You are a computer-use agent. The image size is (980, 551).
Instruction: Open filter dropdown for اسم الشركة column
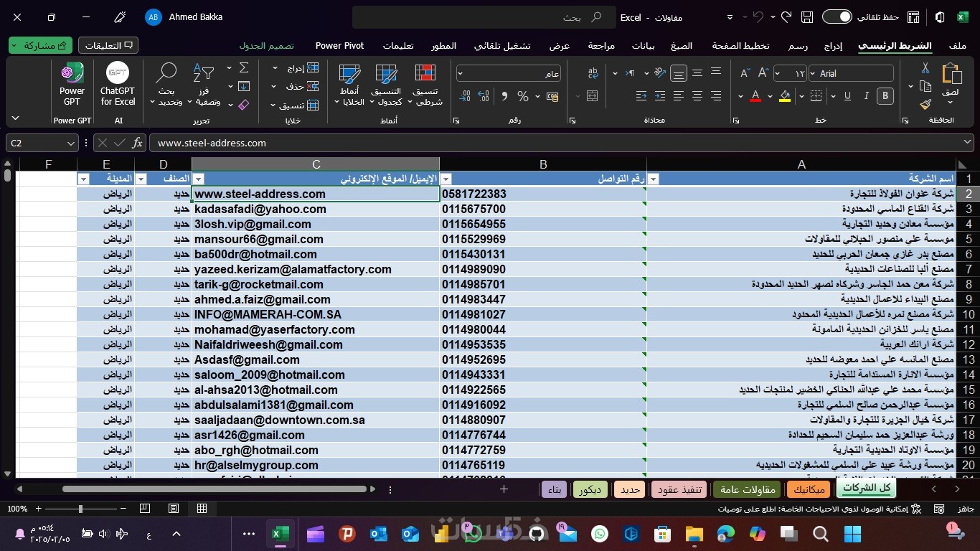tap(653, 179)
